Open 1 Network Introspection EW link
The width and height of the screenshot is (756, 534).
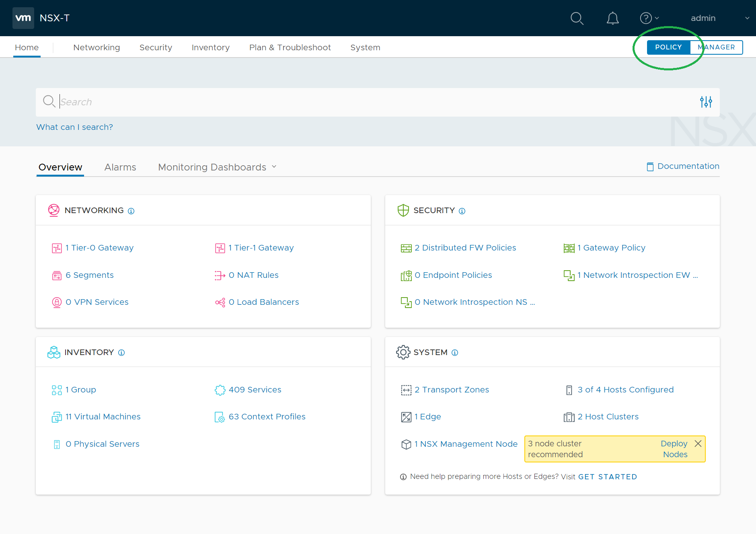637,275
